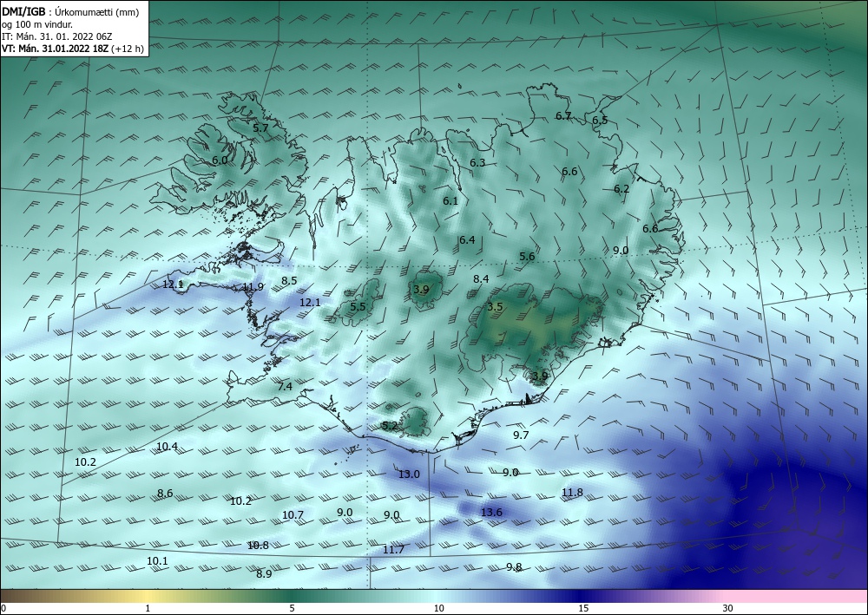Select the 'IT: Mán. 31. 01. 2022 06Z' line
The width and height of the screenshot is (868, 615).
click(x=57, y=36)
